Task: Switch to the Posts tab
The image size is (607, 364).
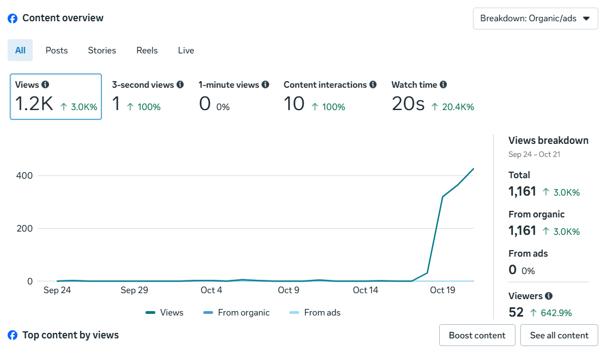Action: click(57, 50)
